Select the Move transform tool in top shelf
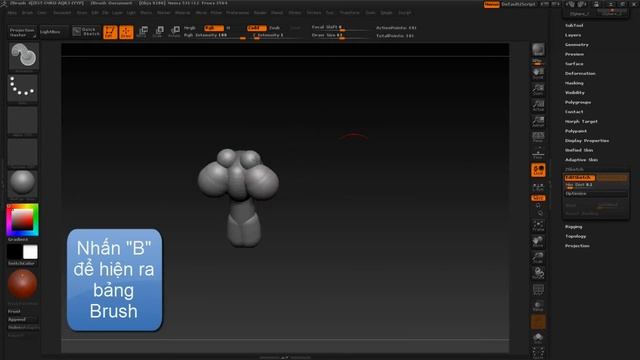This screenshot has width=640, height=360. pos(143,32)
